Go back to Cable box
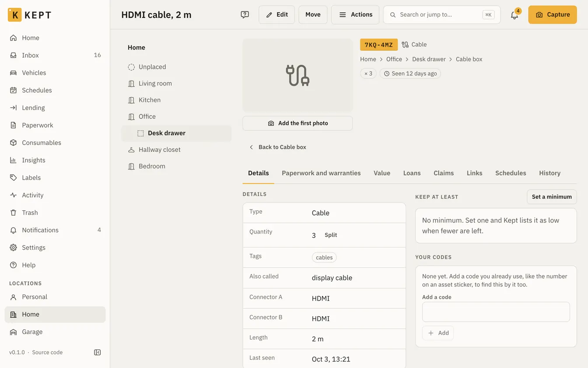The height and width of the screenshot is (368, 588). point(278,147)
